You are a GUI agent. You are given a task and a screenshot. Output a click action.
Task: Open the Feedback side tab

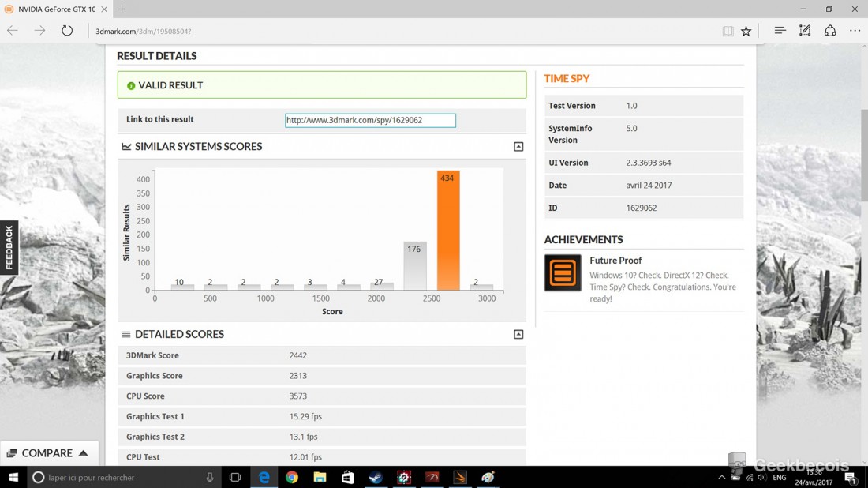point(9,247)
